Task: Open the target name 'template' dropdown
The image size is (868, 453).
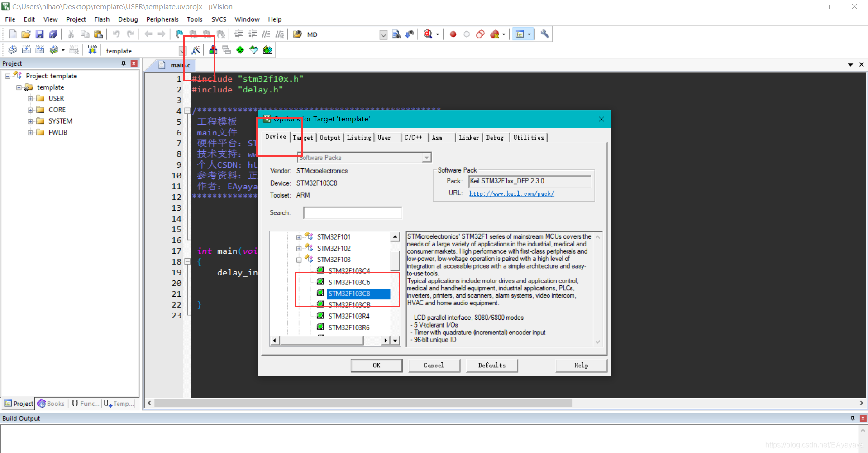Action: pyautogui.click(x=182, y=51)
